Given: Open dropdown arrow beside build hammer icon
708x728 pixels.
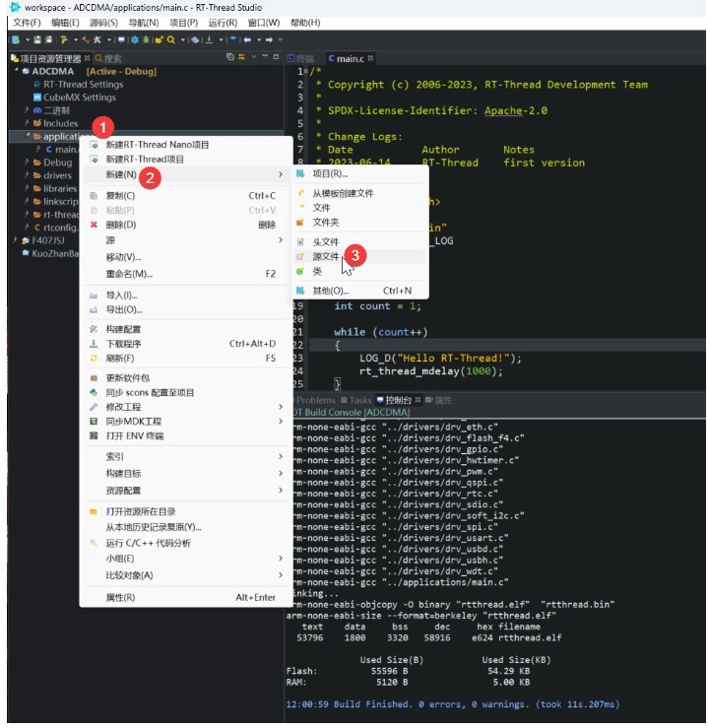Looking at the screenshot, I should point(76,40).
